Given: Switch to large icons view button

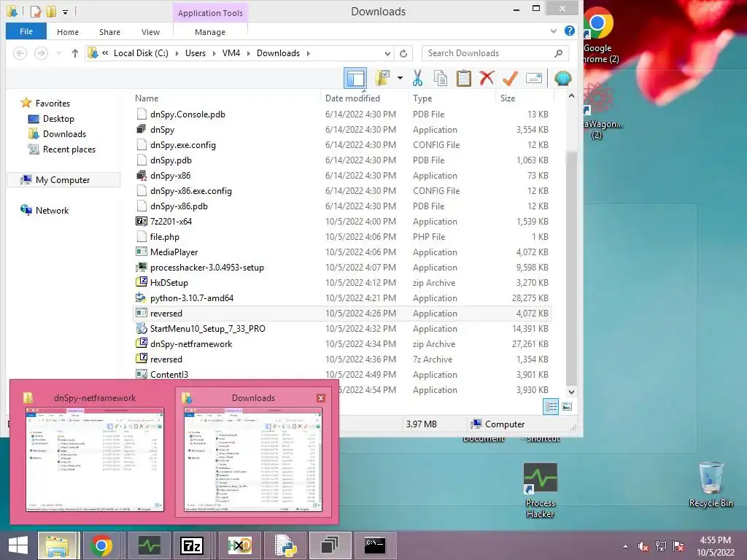Looking at the screenshot, I should click(x=567, y=406).
